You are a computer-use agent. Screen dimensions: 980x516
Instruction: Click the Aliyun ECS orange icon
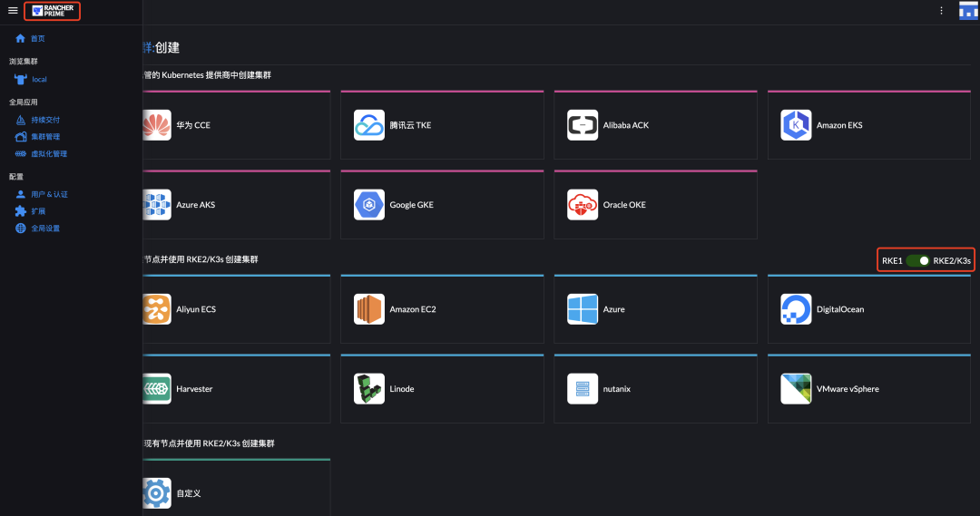[x=156, y=309]
